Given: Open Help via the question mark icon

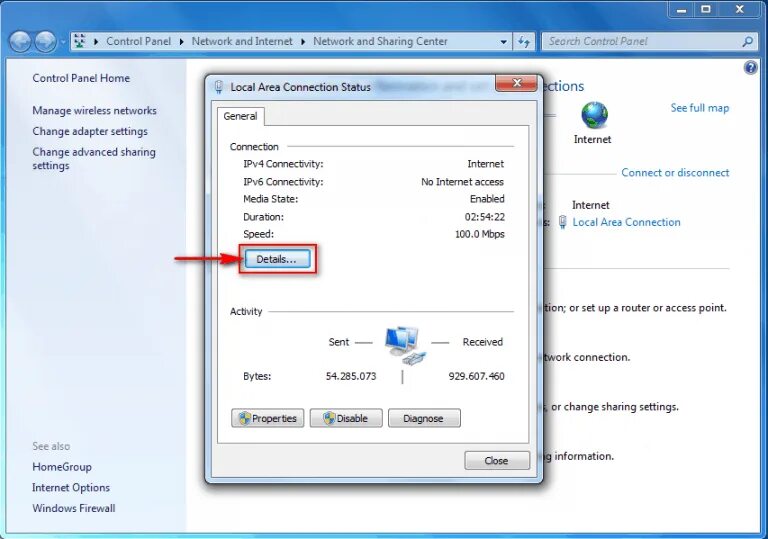Looking at the screenshot, I should (750, 68).
